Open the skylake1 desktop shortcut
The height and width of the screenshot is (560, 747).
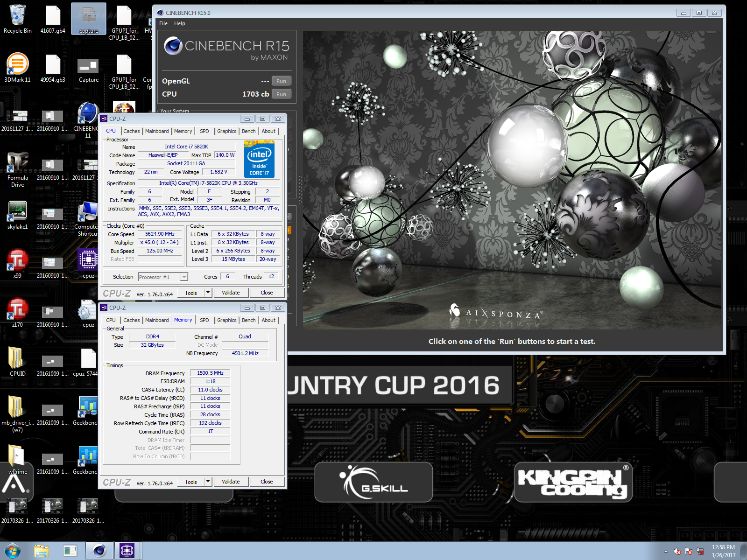pos(17,215)
